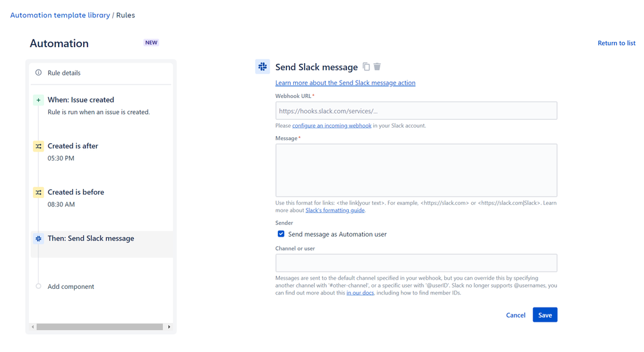This screenshot has height=352, width=644.
Task: Click the NEW badge beside Automation
Action: pos(151,43)
